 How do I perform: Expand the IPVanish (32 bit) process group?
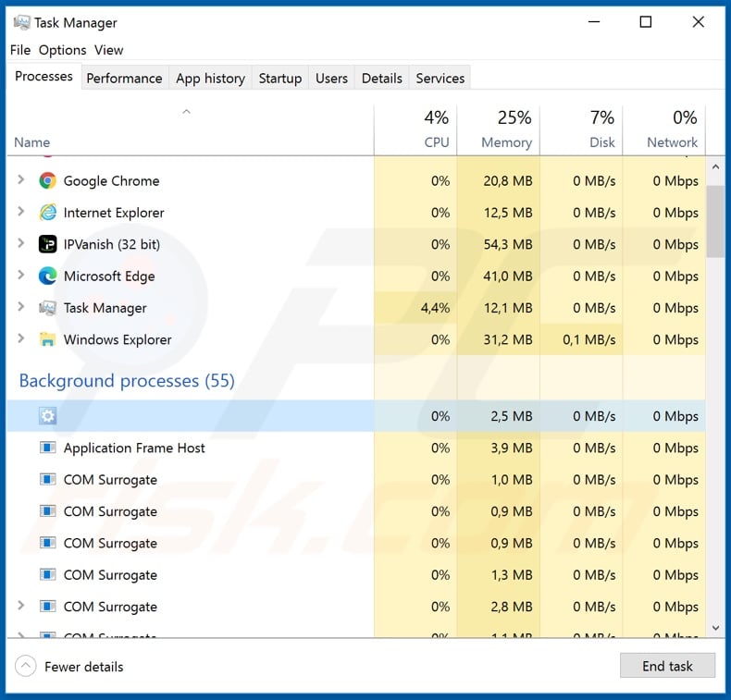click(x=20, y=243)
